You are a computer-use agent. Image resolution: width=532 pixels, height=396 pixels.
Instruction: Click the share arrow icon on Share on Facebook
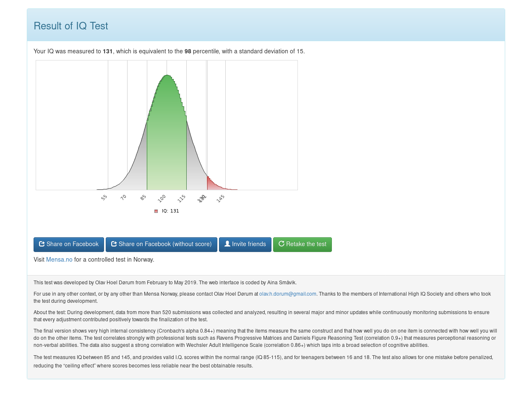pos(42,244)
